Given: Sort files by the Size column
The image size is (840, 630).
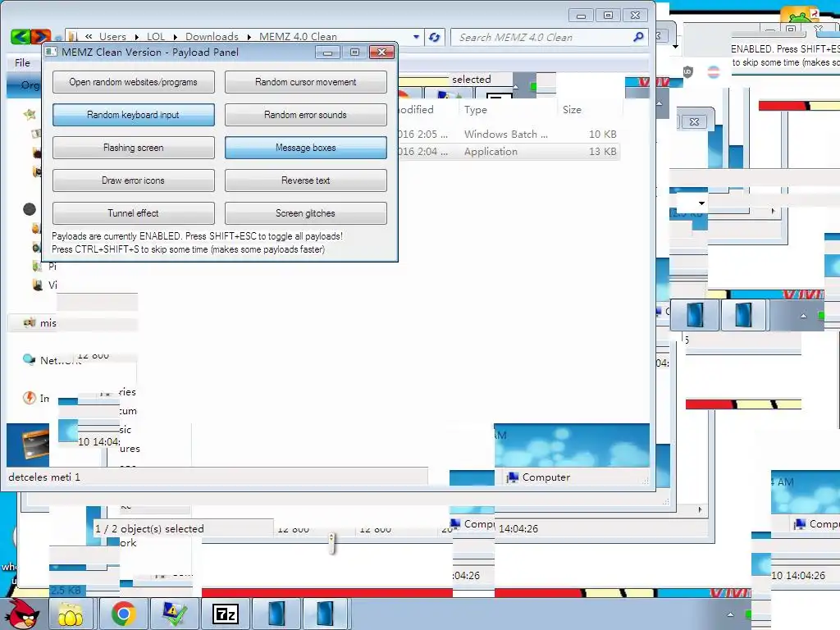Looking at the screenshot, I should pyautogui.click(x=572, y=109).
